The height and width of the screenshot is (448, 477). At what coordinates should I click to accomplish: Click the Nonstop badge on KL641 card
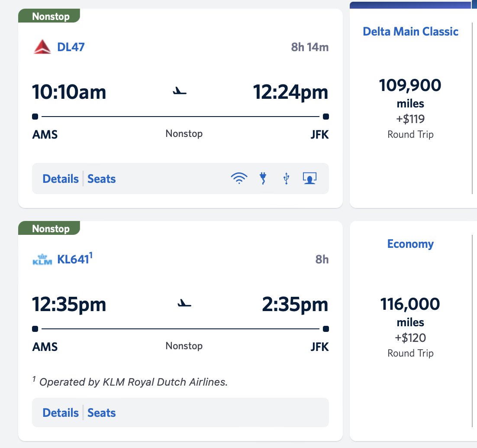pyautogui.click(x=51, y=228)
